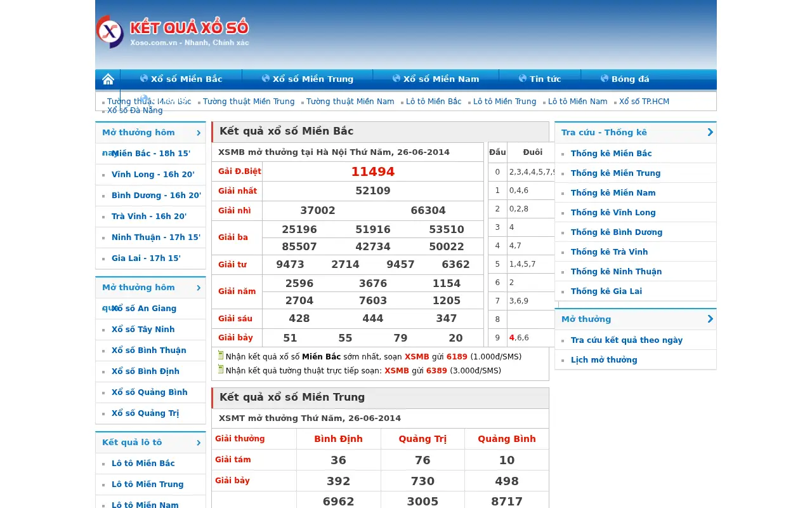Open Tra cứu kết quả theo ngày
The width and height of the screenshot is (812, 508).
627,340
